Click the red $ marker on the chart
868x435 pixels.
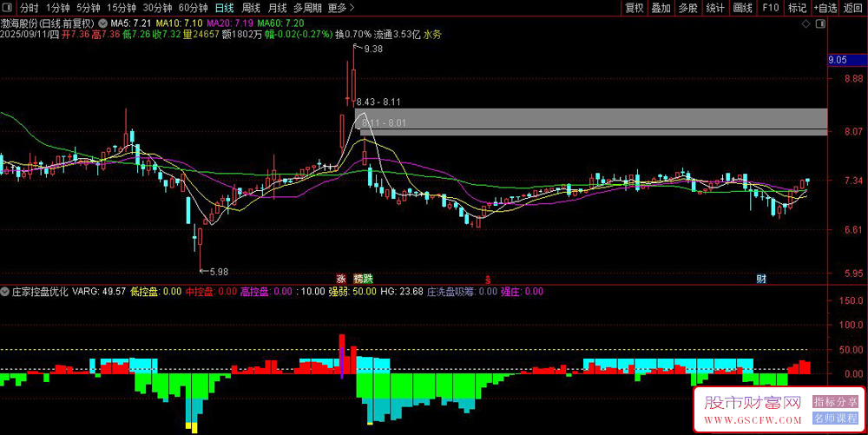pyautogui.click(x=488, y=280)
